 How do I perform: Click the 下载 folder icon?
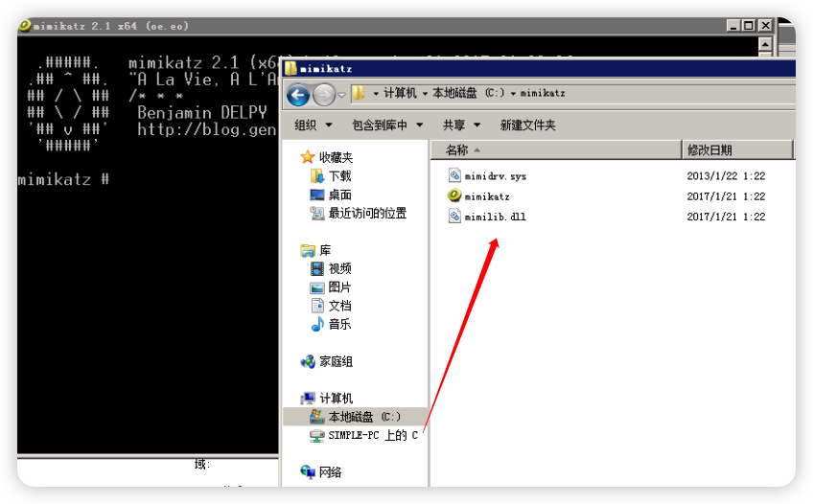(x=316, y=176)
